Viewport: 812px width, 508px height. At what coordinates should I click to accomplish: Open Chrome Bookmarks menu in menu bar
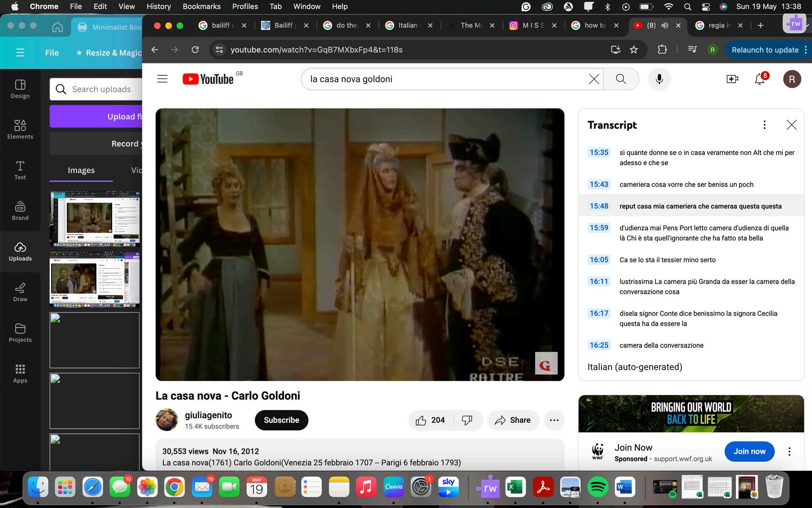(x=202, y=7)
